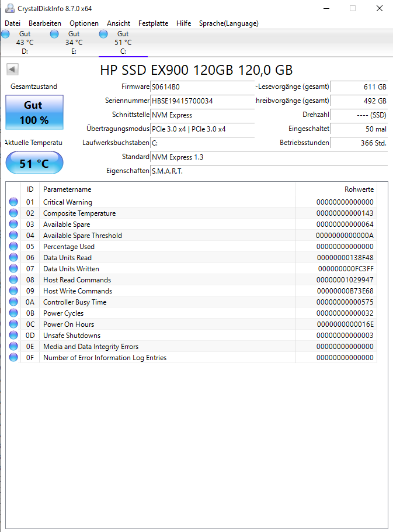The height and width of the screenshot is (532, 393).
Task: Select the Unsafe Shutdowns parameter text
Action: tap(72, 335)
